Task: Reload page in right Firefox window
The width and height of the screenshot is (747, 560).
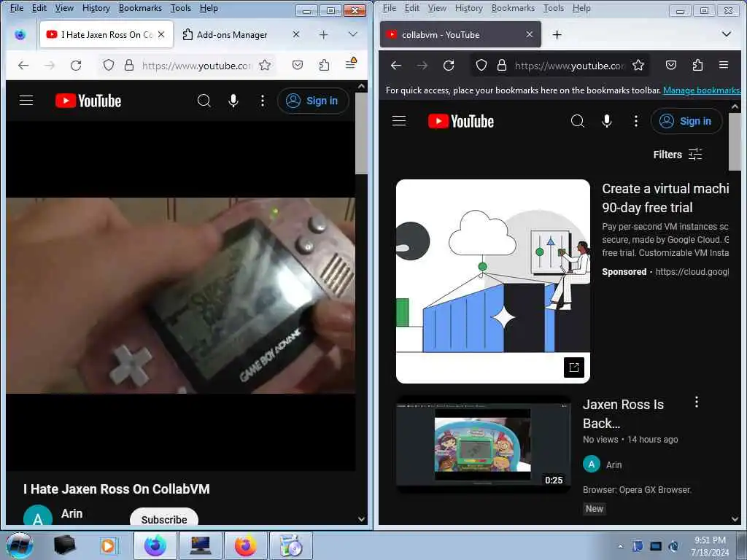Action: [x=449, y=65]
